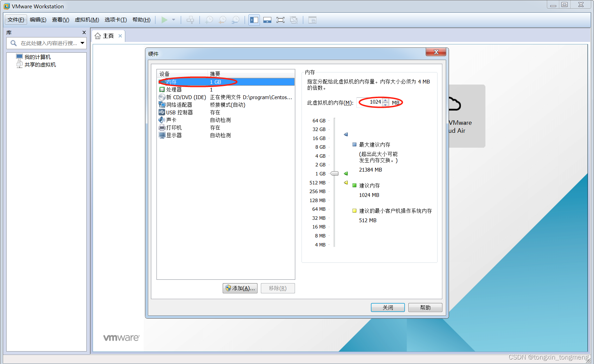Toggle the show library panel icon

pyautogui.click(x=254, y=20)
